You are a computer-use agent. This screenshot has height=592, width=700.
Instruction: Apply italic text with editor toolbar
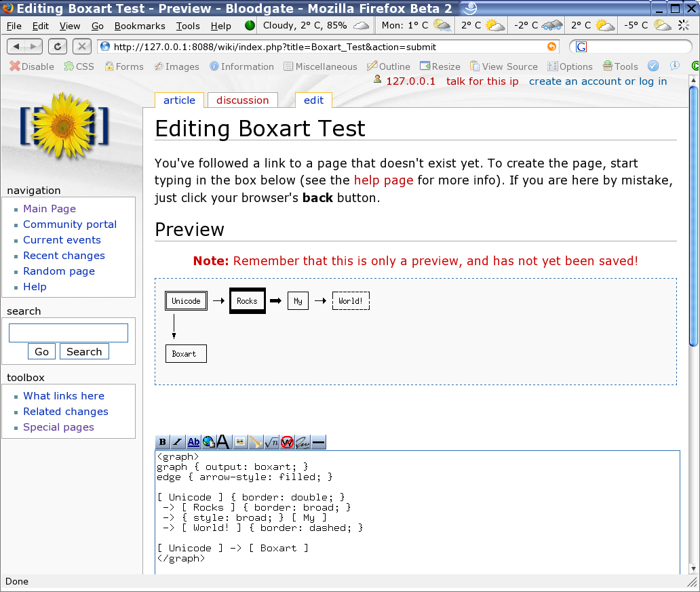178,442
